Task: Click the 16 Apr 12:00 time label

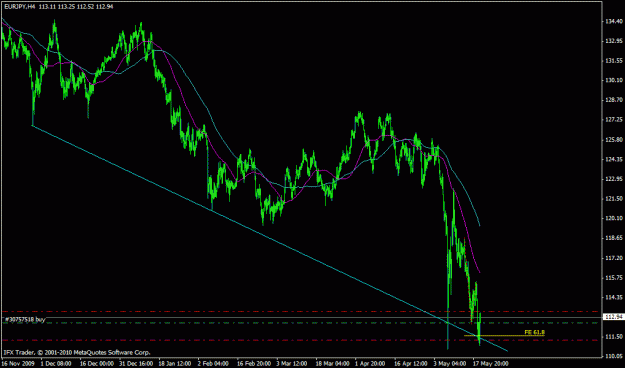Action: (411, 364)
